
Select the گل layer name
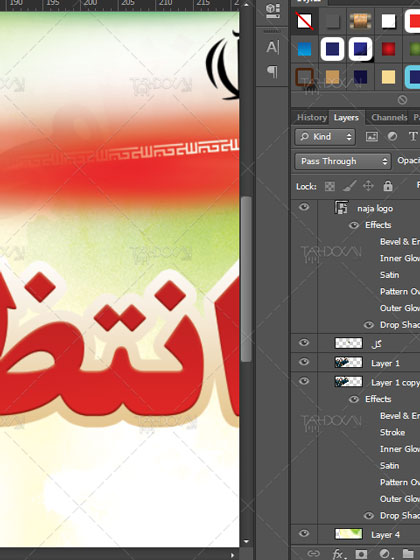click(x=376, y=344)
